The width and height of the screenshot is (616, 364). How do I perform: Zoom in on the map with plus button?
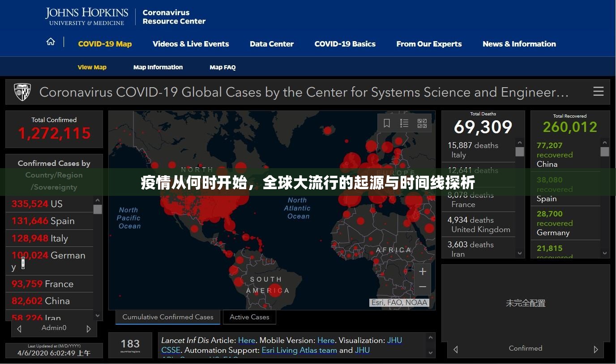pyautogui.click(x=422, y=271)
